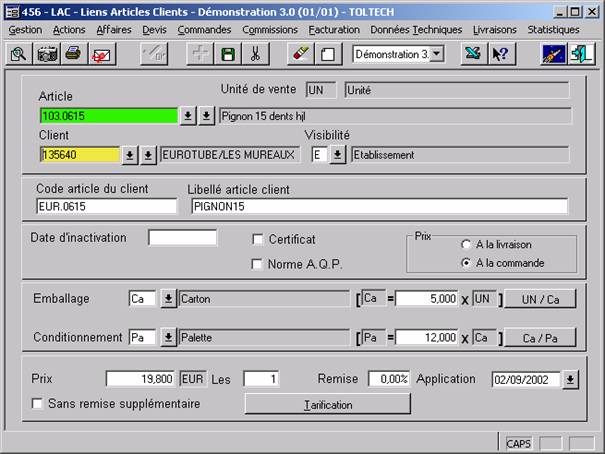Open the Livraisons menu
Image resolution: width=605 pixels, height=454 pixels.
pyautogui.click(x=495, y=30)
